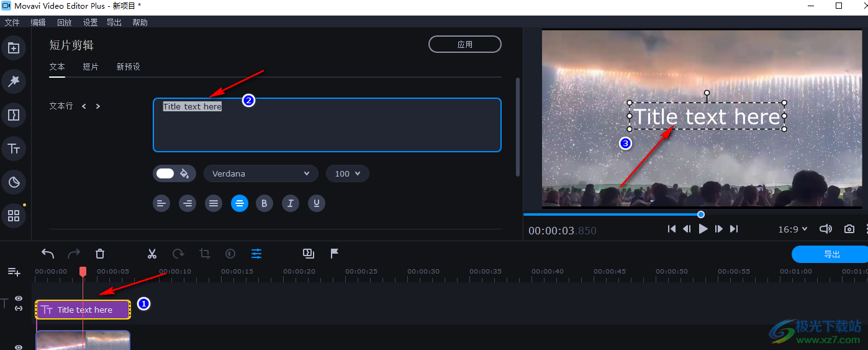This screenshot has height=350, width=868.
Task: Toggle underline formatting for the title
Action: [317, 203]
